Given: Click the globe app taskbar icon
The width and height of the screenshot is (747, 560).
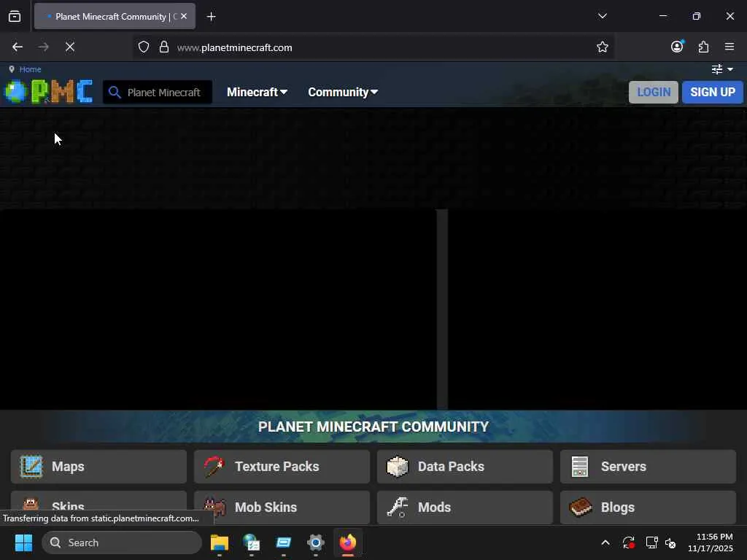Looking at the screenshot, I should (252, 542).
